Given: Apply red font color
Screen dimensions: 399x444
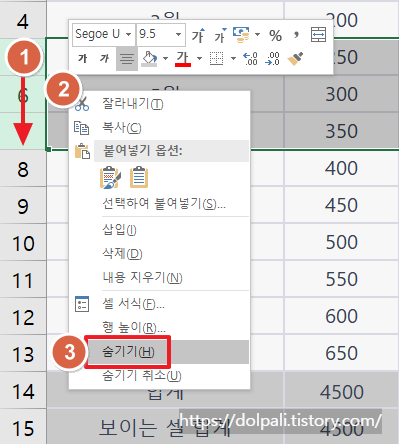Looking at the screenshot, I should (183, 59).
